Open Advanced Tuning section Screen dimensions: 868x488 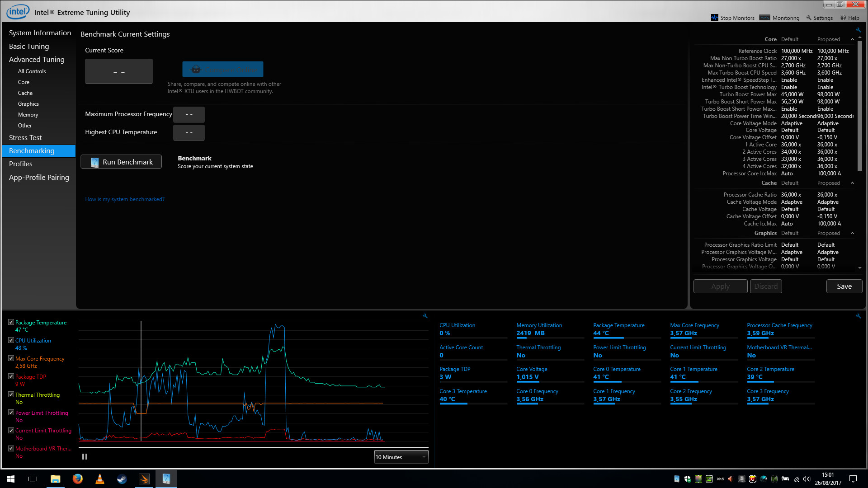pyautogui.click(x=37, y=60)
